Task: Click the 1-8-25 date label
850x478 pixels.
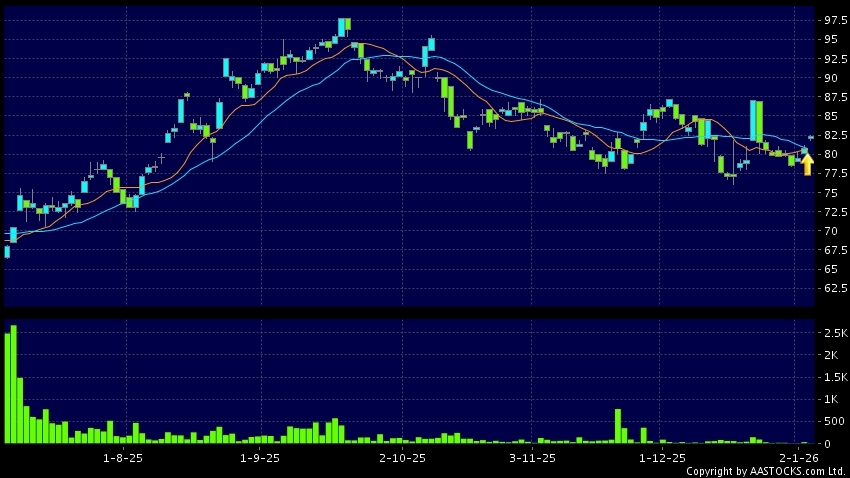Action: (124, 458)
